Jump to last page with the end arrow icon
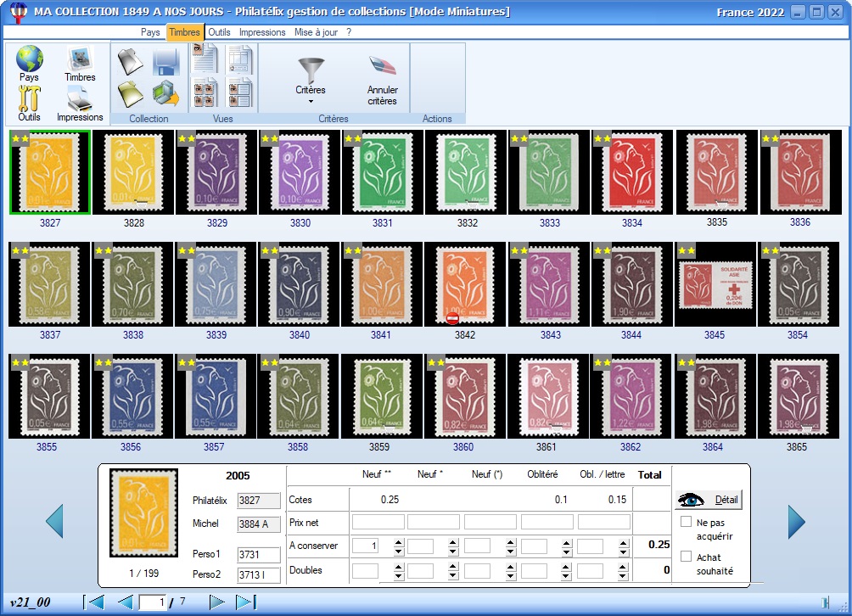852x616 pixels. pos(246,602)
